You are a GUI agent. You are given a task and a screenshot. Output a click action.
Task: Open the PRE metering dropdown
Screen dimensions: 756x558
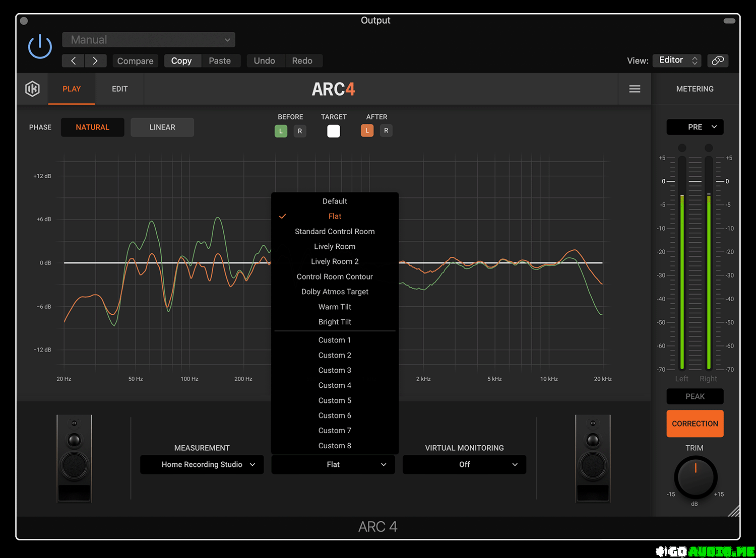[695, 127]
